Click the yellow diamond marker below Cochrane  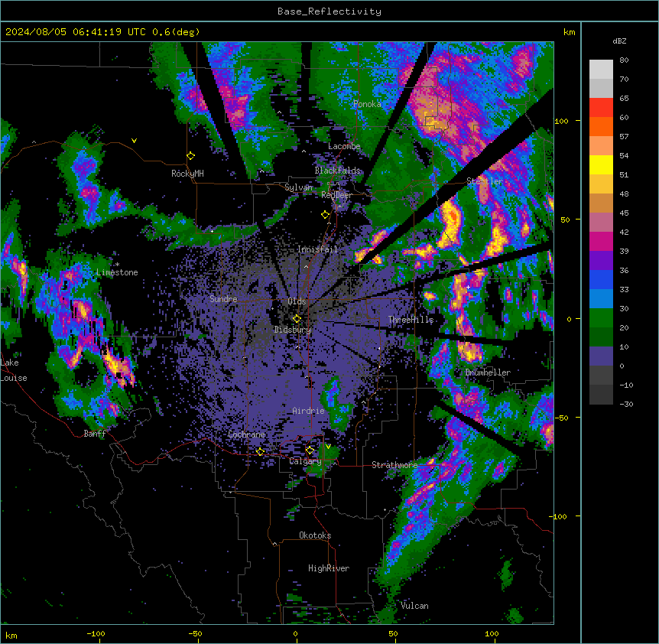(260, 452)
